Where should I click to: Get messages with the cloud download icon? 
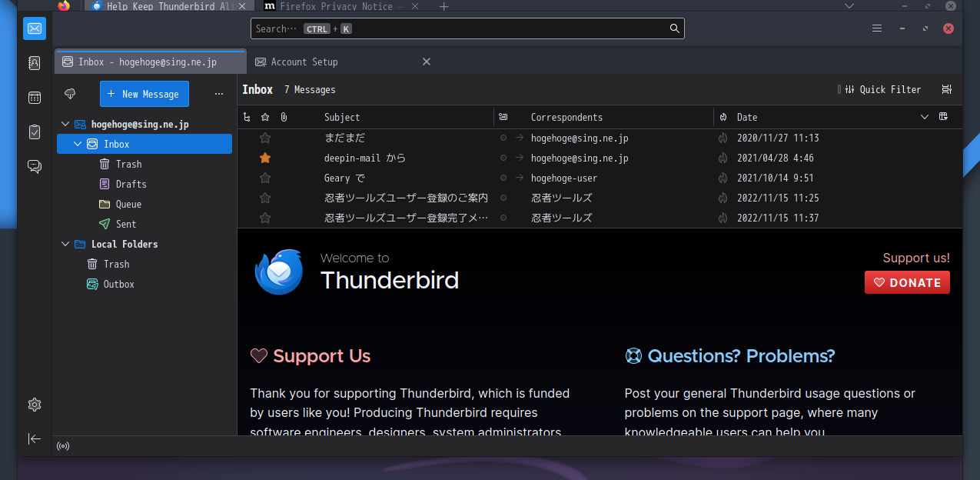tap(70, 94)
